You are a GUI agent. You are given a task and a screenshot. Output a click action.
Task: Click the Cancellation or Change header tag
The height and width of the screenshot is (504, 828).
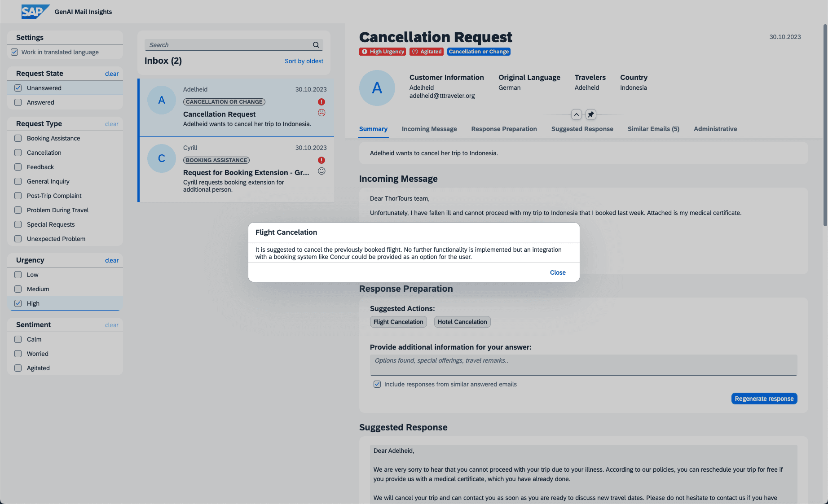coord(479,52)
